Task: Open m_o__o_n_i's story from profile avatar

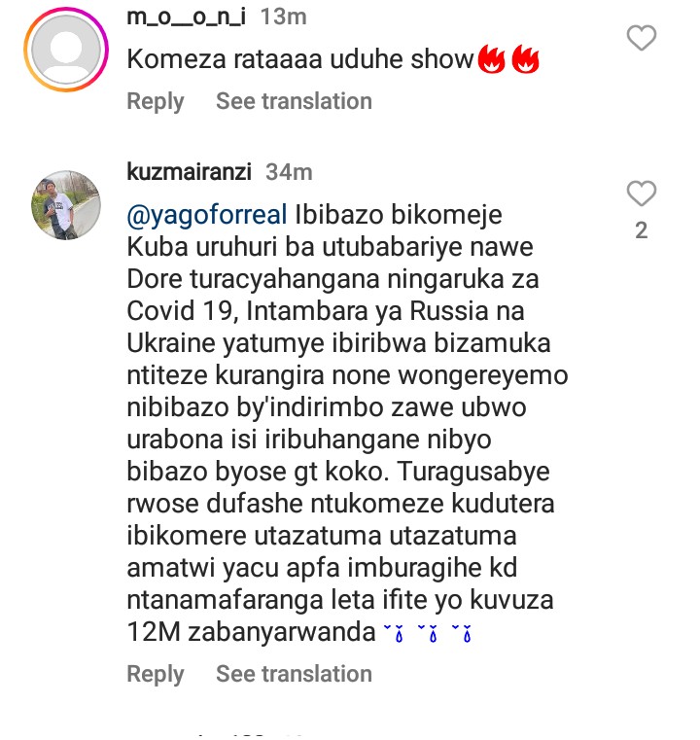Action: pos(66,50)
